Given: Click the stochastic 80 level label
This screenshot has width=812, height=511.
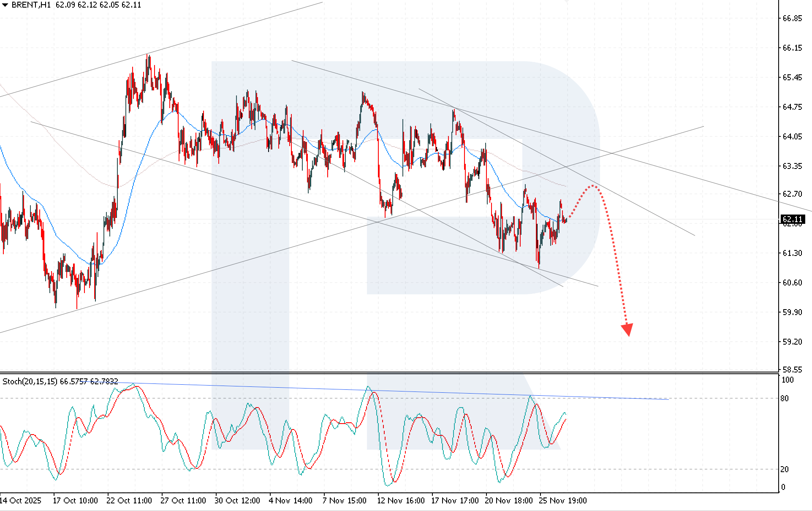Looking at the screenshot, I should point(785,398).
